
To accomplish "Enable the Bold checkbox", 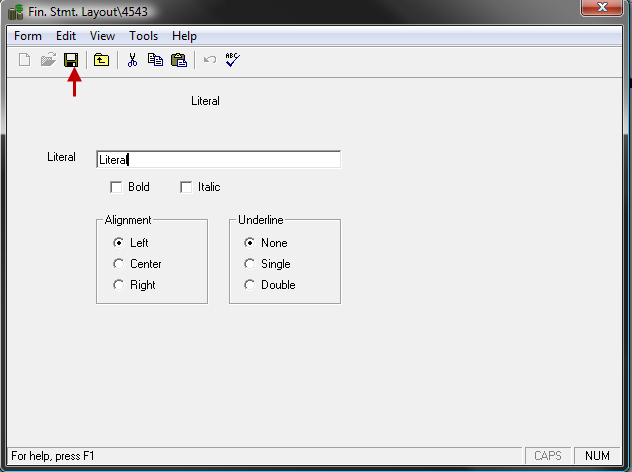I will coord(117,187).
